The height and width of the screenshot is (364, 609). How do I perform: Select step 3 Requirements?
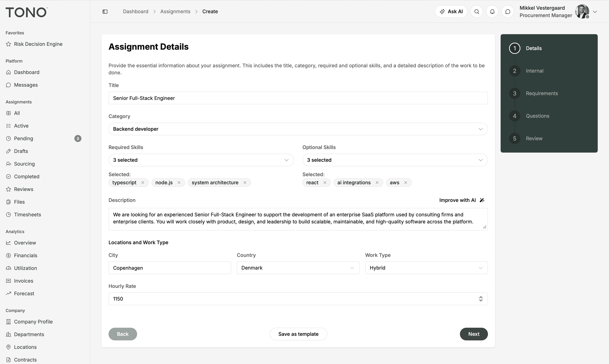(x=533, y=93)
